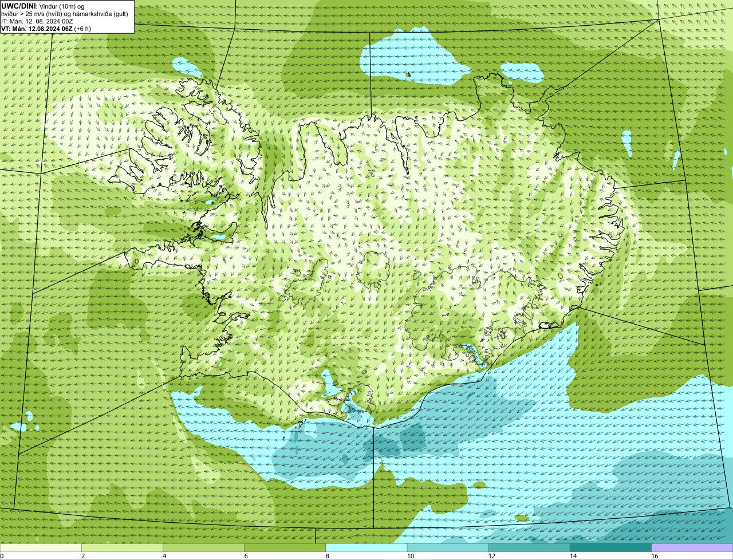Click the legend scale label '14'
This screenshot has height=560, width=733.
click(x=573, y=556)
